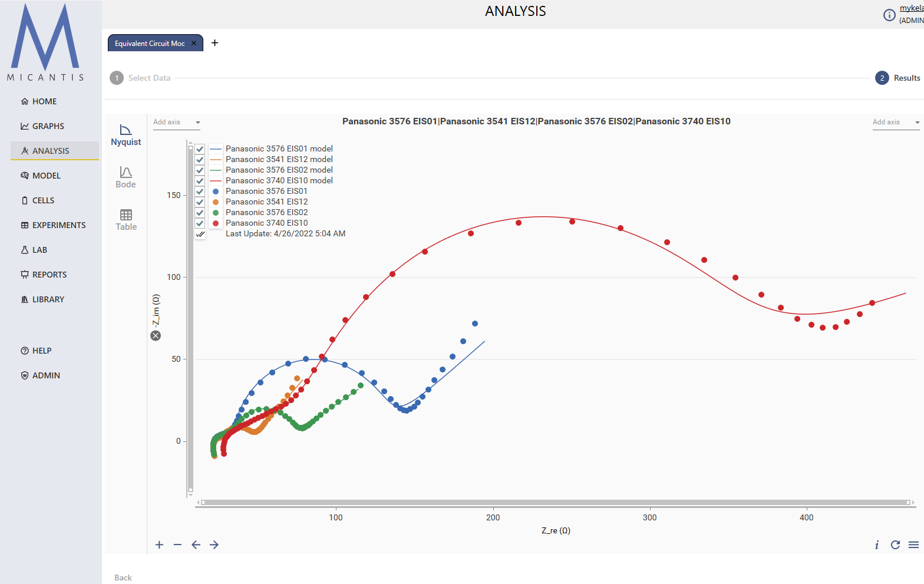Click the Cells battery icon in sidebar

coord(25,200)
